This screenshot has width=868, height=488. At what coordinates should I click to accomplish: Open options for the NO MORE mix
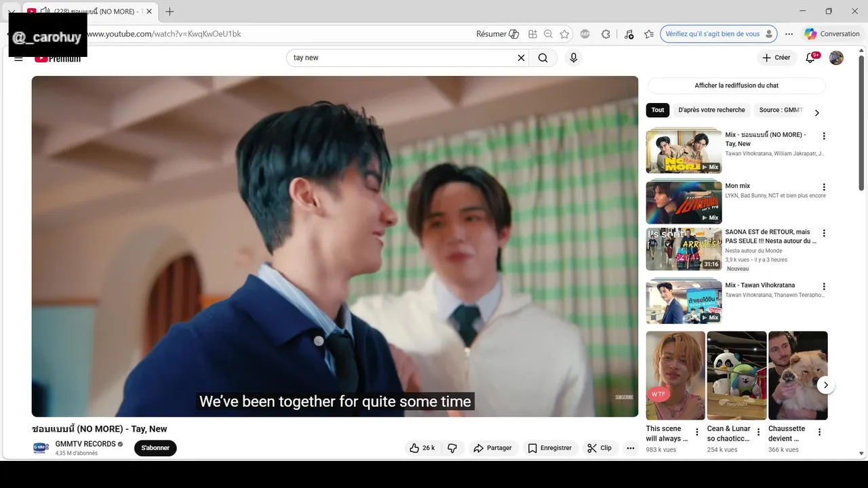coord(824,136)
